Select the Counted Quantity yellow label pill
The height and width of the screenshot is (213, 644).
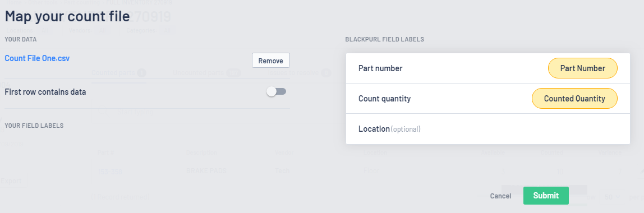click(574, 99)
